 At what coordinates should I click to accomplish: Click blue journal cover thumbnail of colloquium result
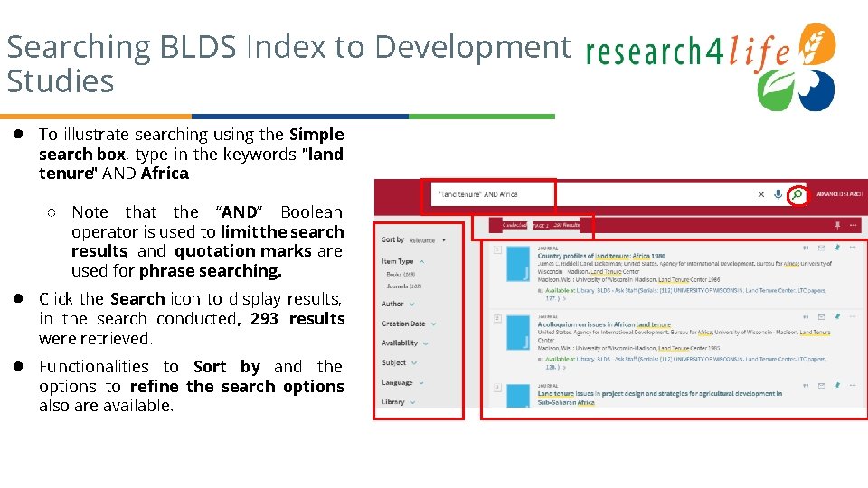[x=518, y=333]
